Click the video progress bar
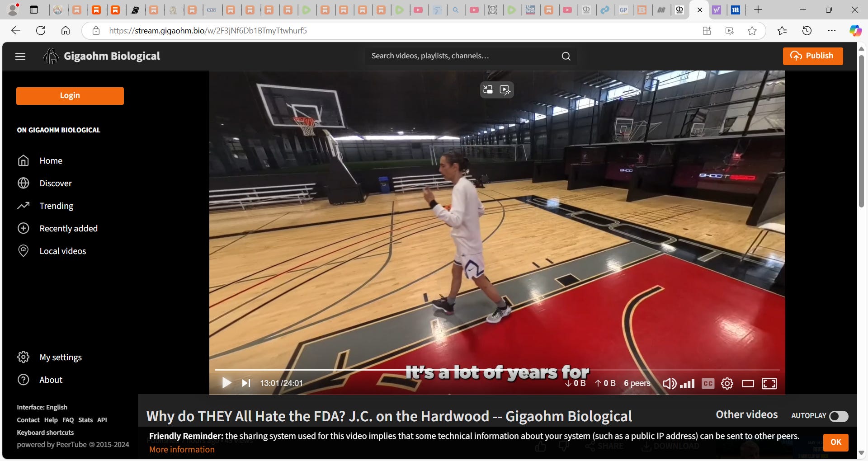Screen dimensions: 868x461 (x=497, y=370)
